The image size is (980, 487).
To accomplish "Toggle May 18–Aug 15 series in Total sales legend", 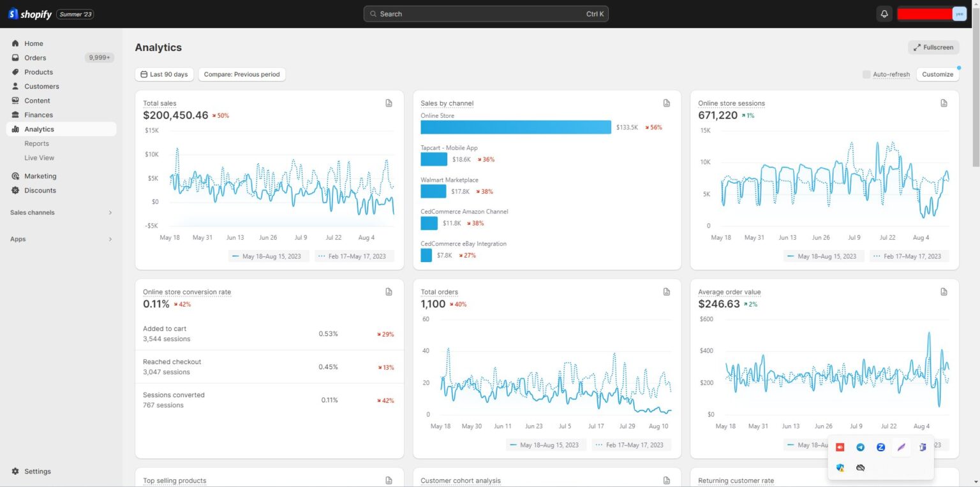I will [269, 256].
